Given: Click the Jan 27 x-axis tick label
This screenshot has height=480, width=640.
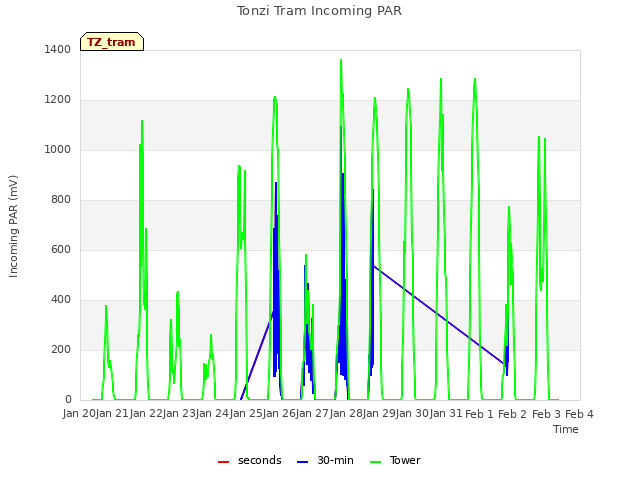Looking at the screenshot, I should click(x=313, y=414).
